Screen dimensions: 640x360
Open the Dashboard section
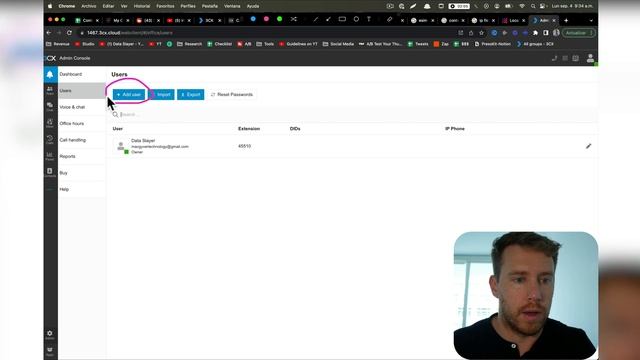[71, 74]
